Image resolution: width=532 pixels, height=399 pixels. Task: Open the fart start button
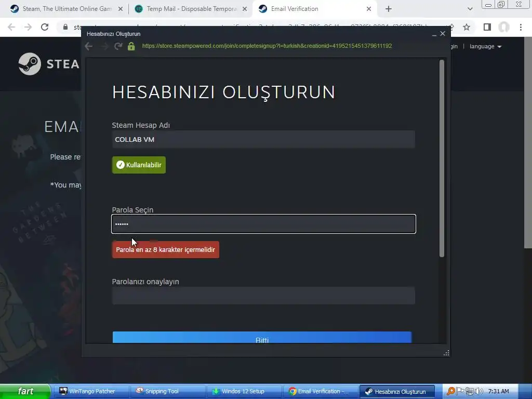pyautogui.click(x=25, y=391)
